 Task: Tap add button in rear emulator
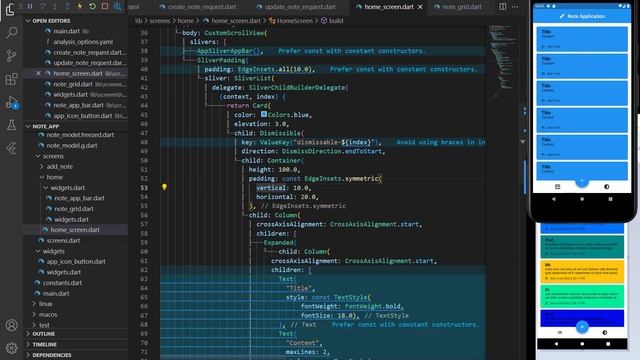click(582, 327)
